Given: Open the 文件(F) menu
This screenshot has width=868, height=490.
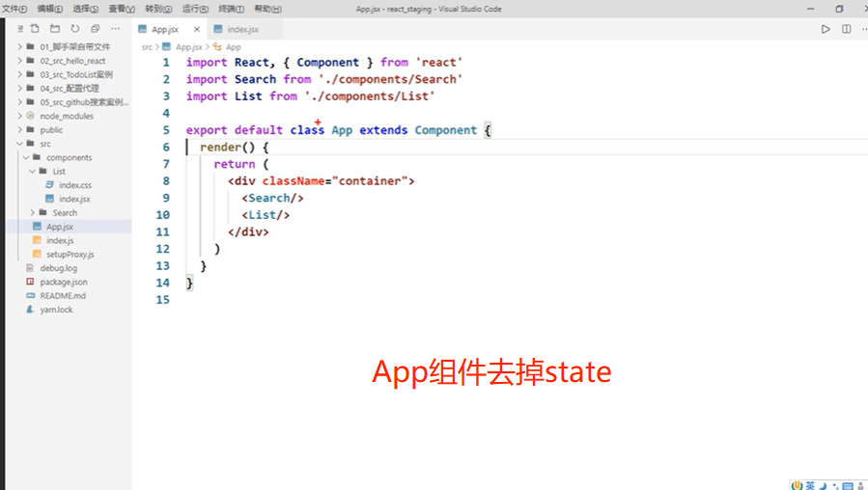Looking at the screenshot, I should pos(14,9).
